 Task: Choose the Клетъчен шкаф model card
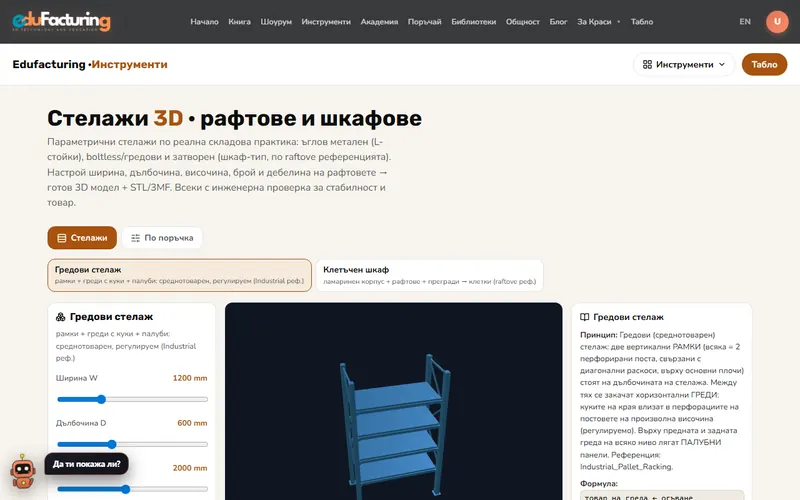[x=430, y=275]
